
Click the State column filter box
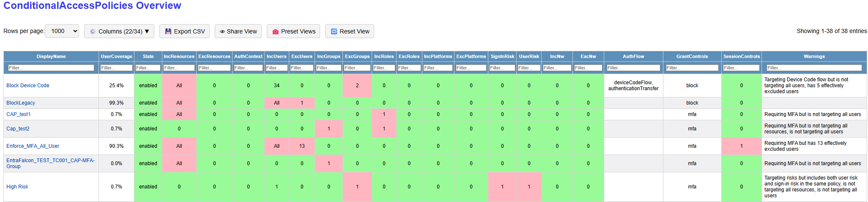[x=148, y=68]
